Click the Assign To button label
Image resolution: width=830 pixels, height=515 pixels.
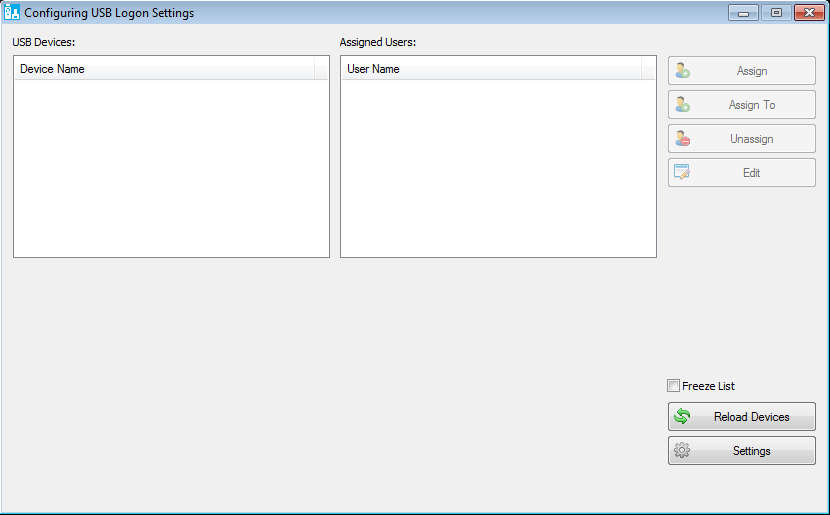pyautogui.click(x=752, y=105)
